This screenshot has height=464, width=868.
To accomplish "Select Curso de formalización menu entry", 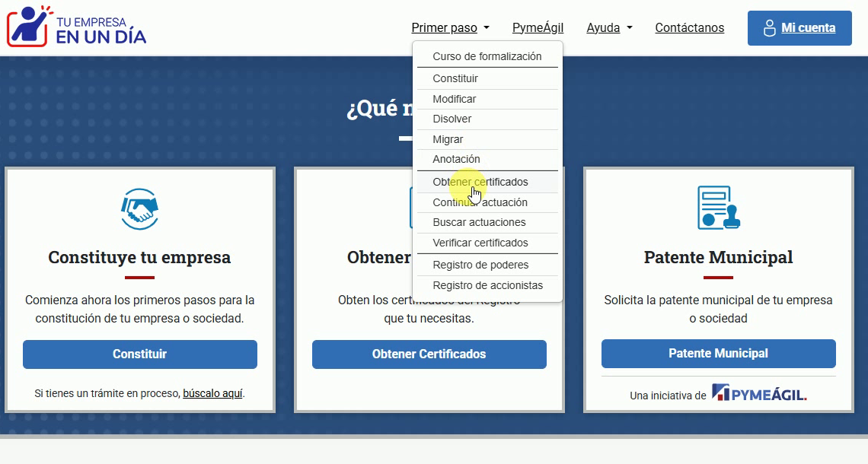I will click(x=487, y=56).
